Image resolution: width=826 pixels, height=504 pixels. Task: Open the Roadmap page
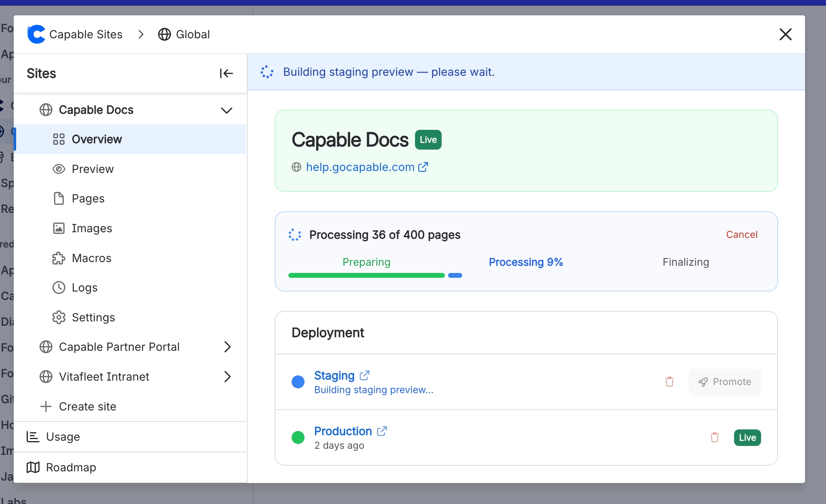tap(130, 467)
